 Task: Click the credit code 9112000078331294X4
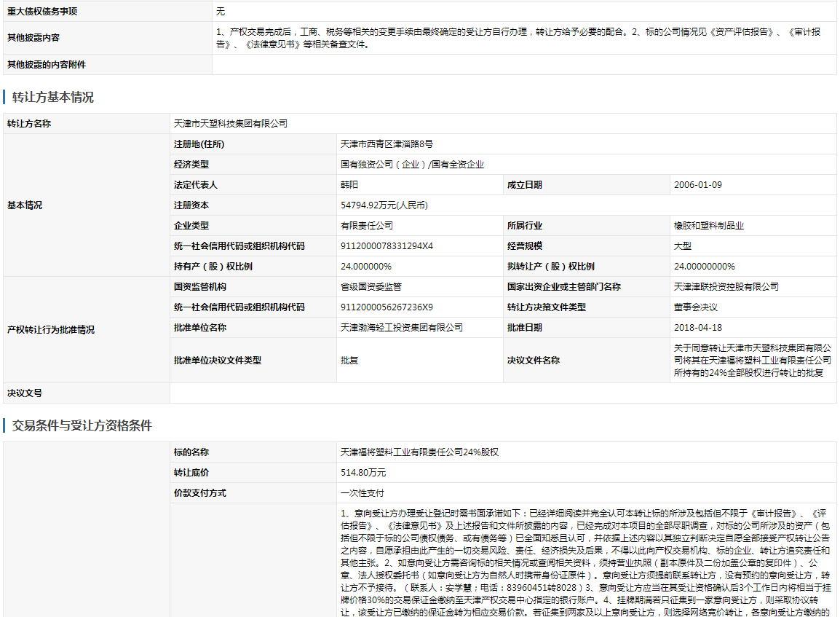(387, 245)
